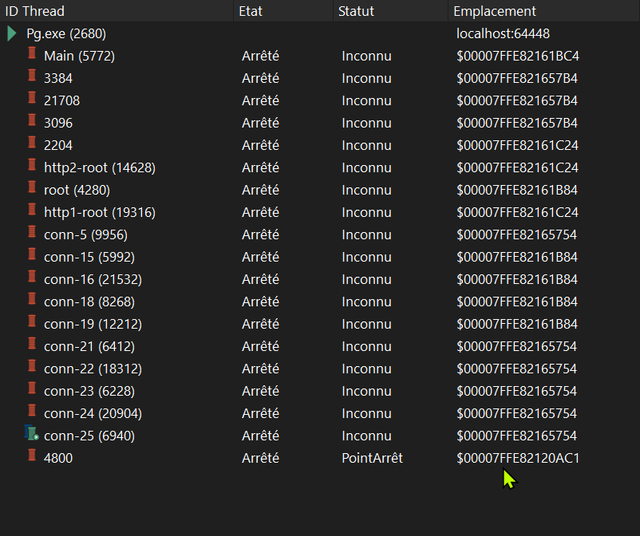
Task: Click the thread icon beside conn-5 (9956)
Action: [x=32, y=232]
